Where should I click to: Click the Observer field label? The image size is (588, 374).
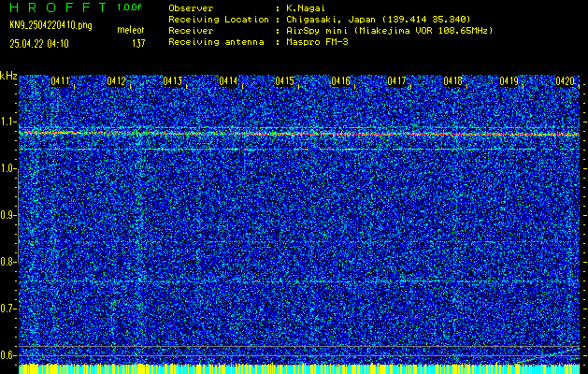click(x=191, y=7)
